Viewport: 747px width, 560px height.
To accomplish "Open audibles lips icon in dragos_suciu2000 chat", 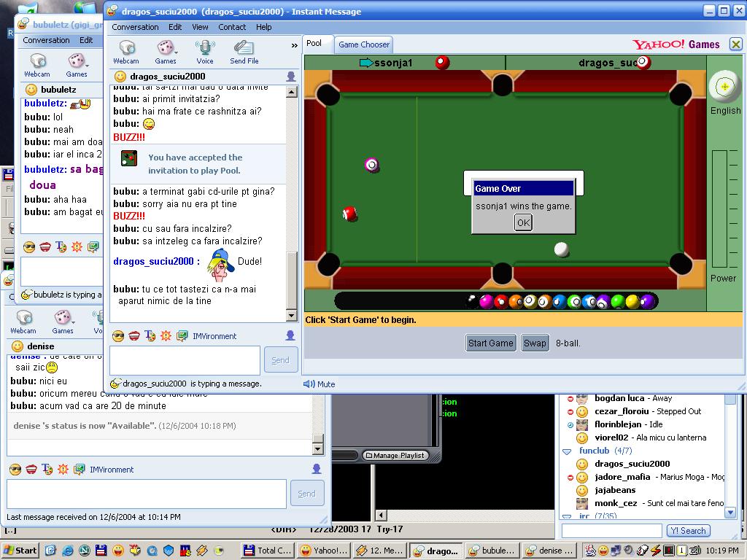I will (134, 336).
